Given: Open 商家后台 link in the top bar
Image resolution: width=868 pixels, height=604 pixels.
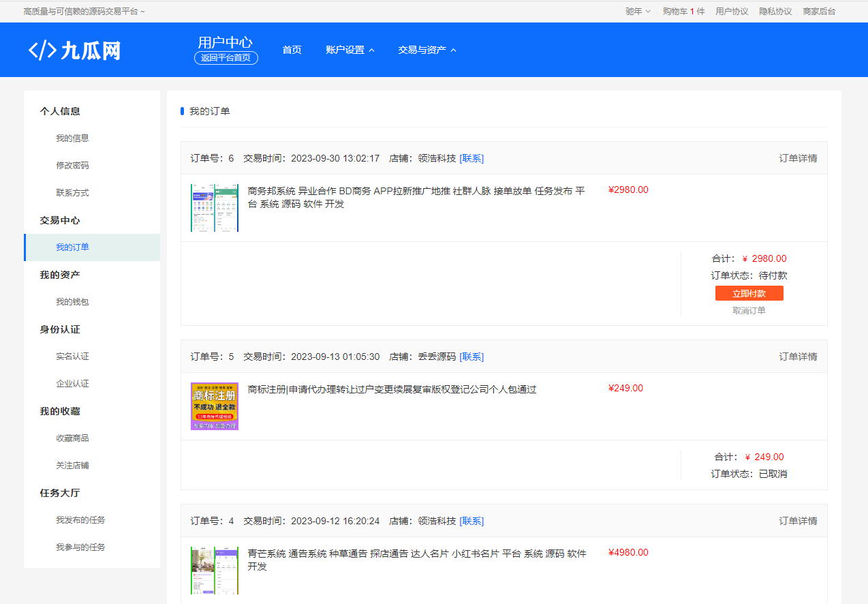Looking at the screenshot, I should (819, 12).
